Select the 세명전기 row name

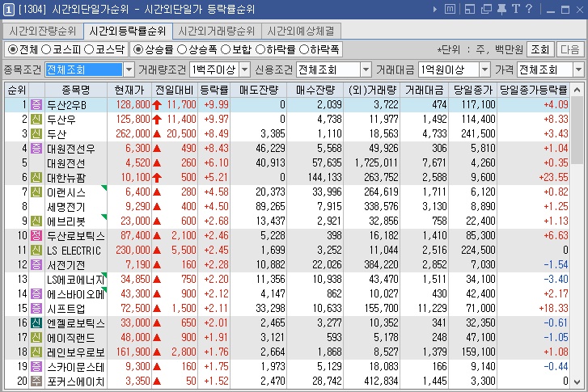tap(66, 207)
